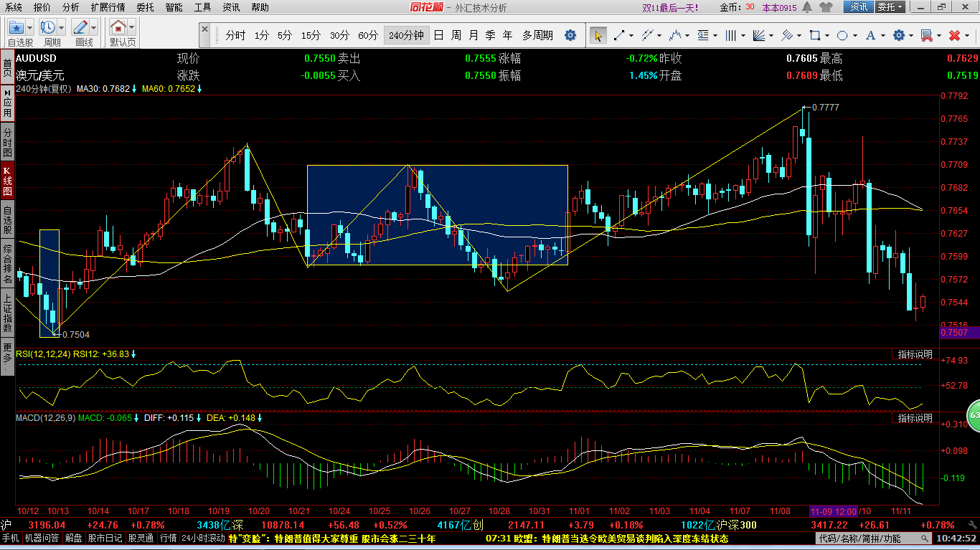Select the 画线 pencil drawing icon
Screen dimensions: 980x550
(x=80, y=28)
